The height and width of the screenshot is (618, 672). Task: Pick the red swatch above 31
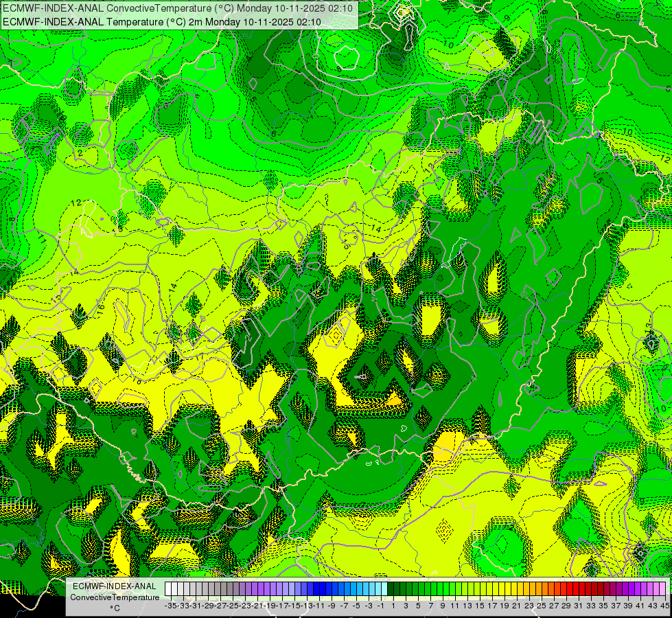click(x=576, y=589)
